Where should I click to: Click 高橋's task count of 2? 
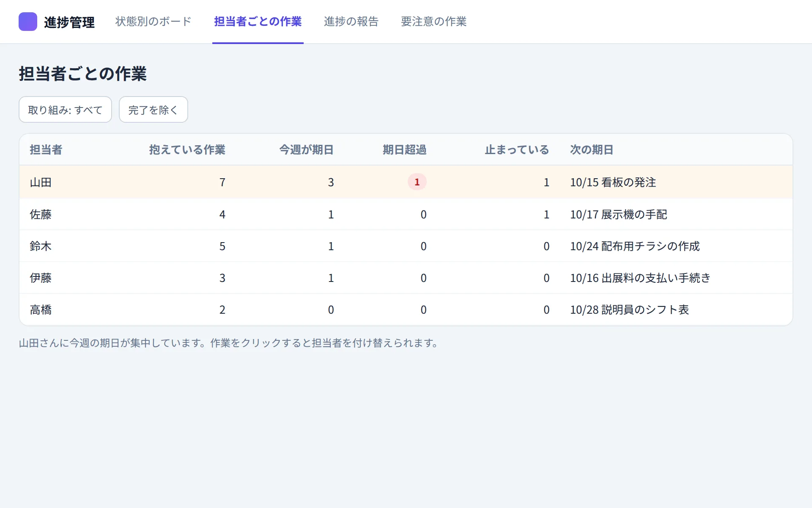point(222,310)
